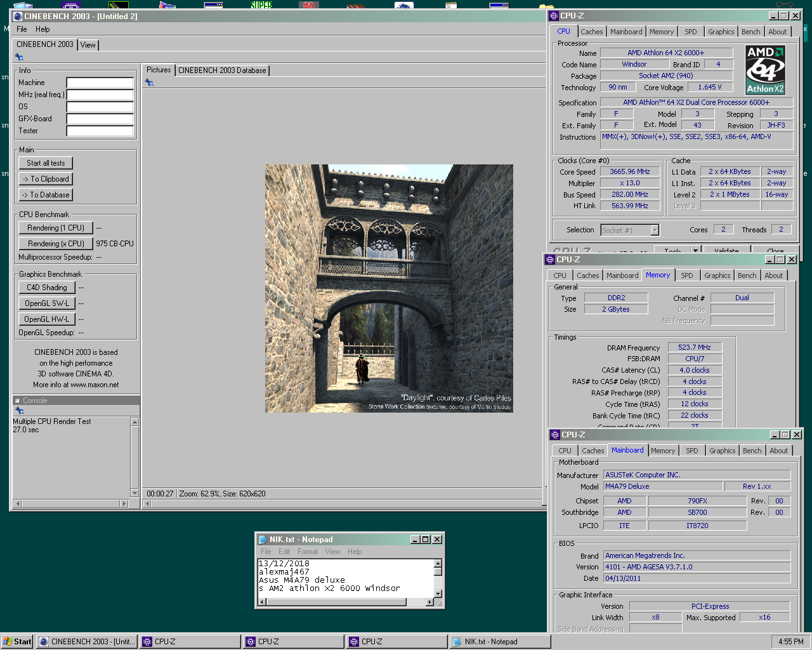Click the rendered Daylight courtyard image
This screenshot has height=650, width=812.
click(389, 289)
